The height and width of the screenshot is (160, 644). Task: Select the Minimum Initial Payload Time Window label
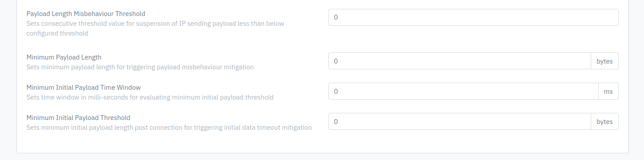(83, 88)
